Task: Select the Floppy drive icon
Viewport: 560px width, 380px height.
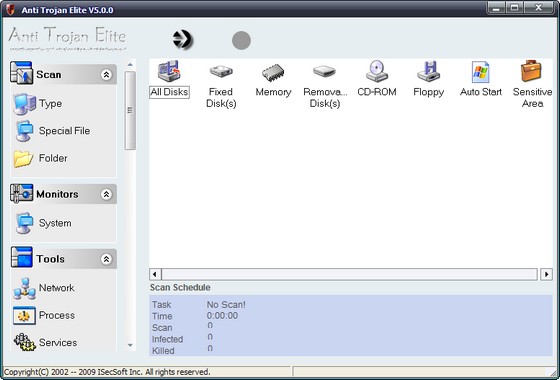Action: click(x=428, y=71)
